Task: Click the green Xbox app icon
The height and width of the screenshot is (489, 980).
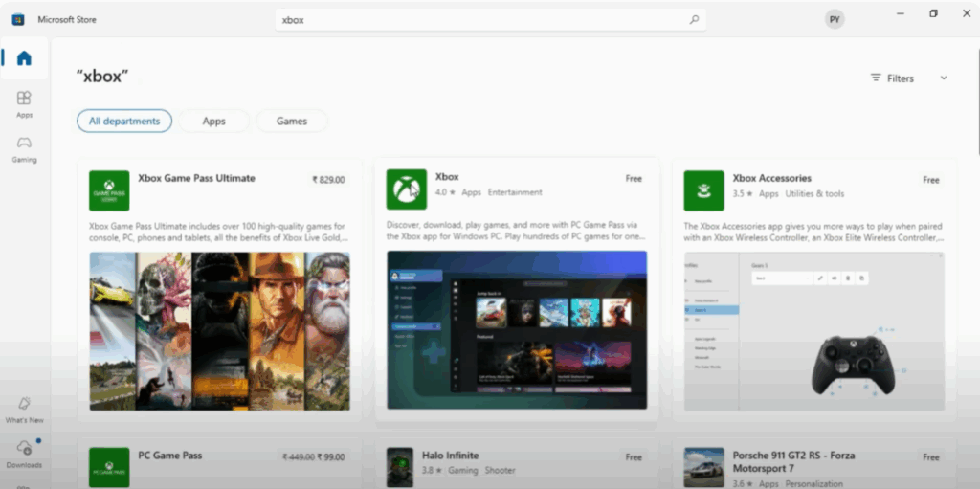Action: coord(406,189)
